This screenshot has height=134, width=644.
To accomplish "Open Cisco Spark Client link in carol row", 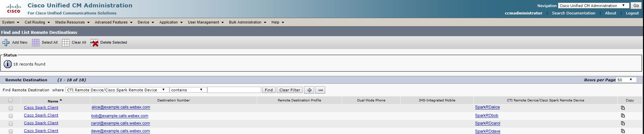I will point(41,123).
